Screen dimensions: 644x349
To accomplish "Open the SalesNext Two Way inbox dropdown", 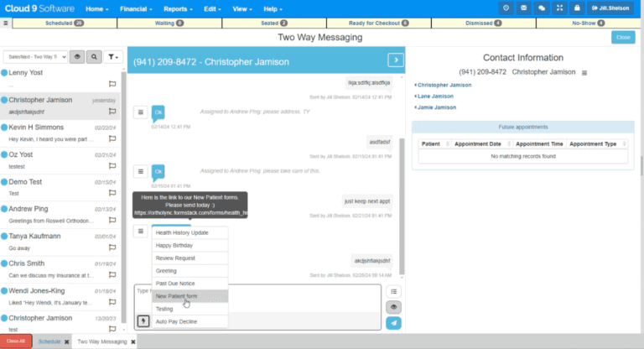I will [x=35, y=57].
